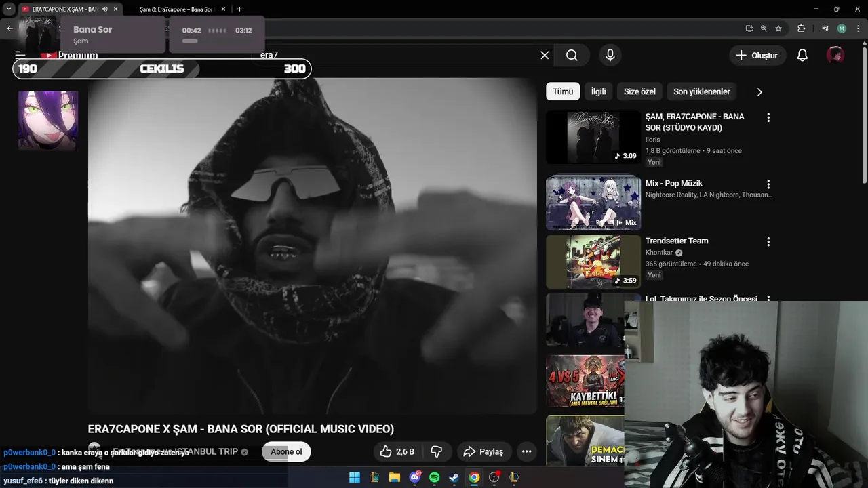Open the Windows Start menu
Image resolution: width=868 pixels, height=488 pixels.
tap(355, 477)
